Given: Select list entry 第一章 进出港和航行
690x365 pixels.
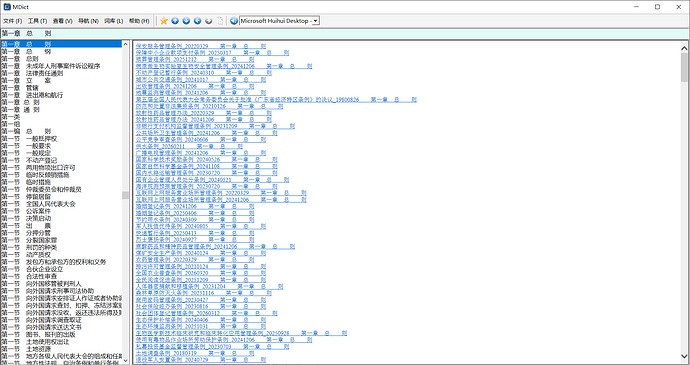Looking at the screenshot, I should coord(61,95).
